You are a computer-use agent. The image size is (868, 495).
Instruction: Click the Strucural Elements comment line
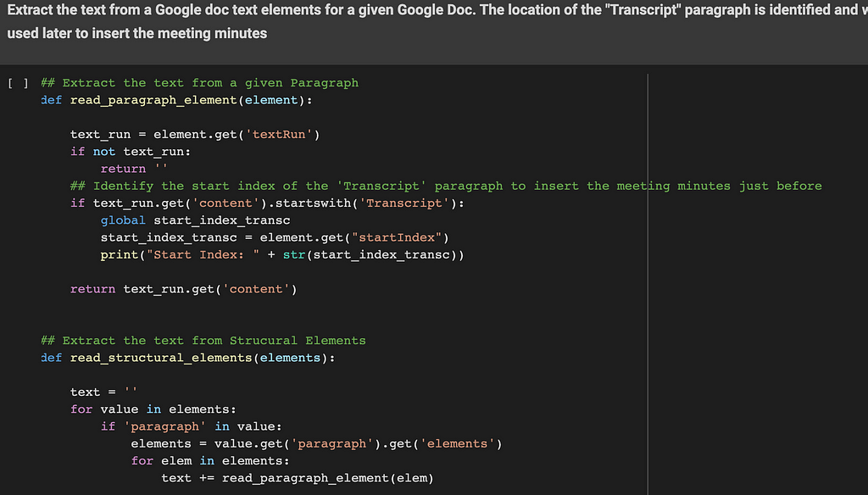[x=203, y=341]
